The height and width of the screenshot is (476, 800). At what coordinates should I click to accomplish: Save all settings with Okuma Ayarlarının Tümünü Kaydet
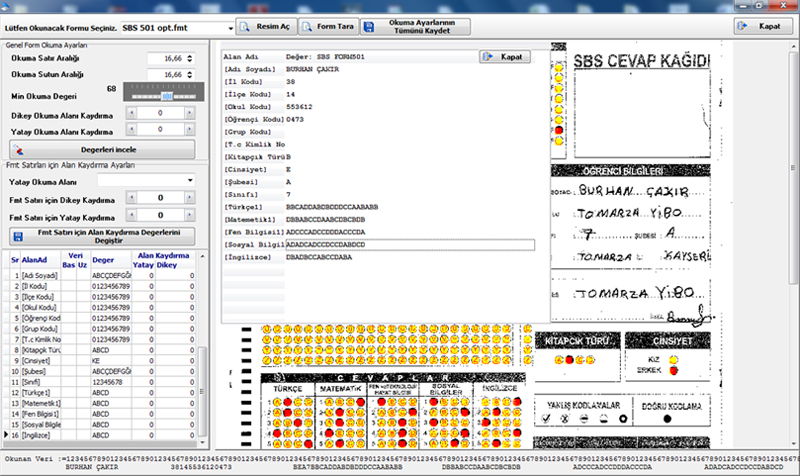click(415, 27)
